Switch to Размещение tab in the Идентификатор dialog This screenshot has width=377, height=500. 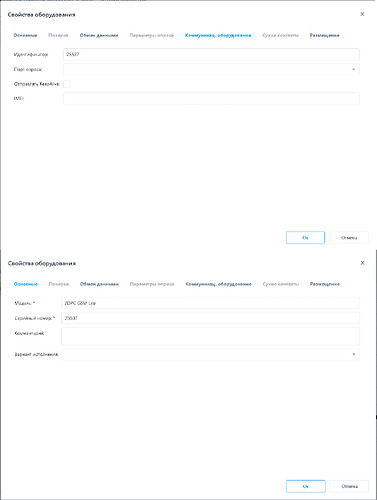[324, 35]
